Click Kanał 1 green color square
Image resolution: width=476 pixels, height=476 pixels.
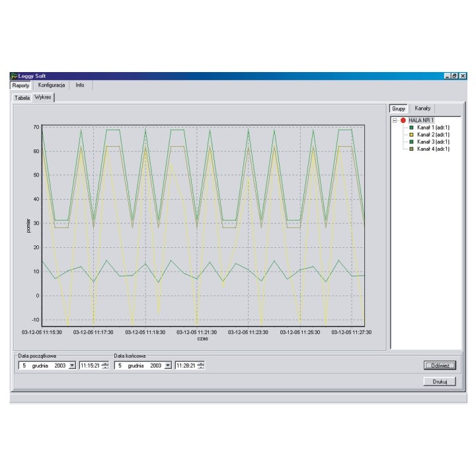click(411, 128)
